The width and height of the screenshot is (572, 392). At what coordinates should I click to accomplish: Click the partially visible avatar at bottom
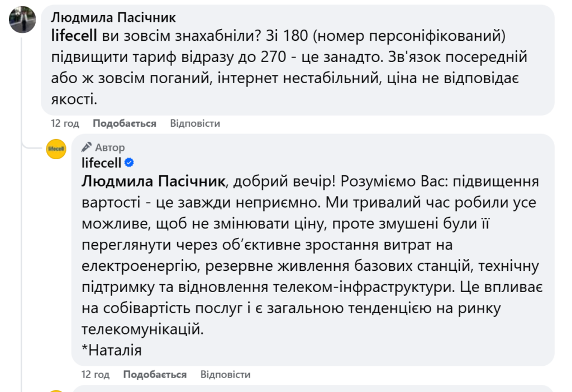(x=56, y=391)
